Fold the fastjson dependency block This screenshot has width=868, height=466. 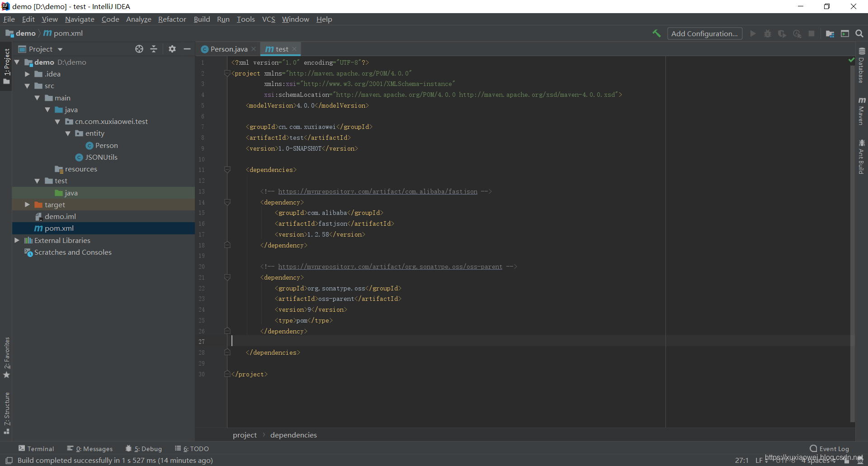227,202
